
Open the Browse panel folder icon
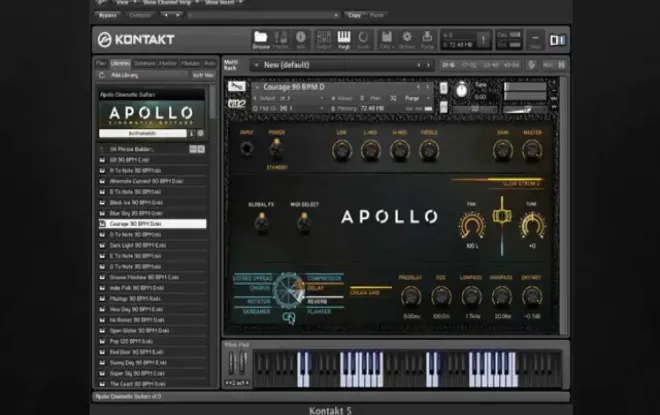point(261,40)
